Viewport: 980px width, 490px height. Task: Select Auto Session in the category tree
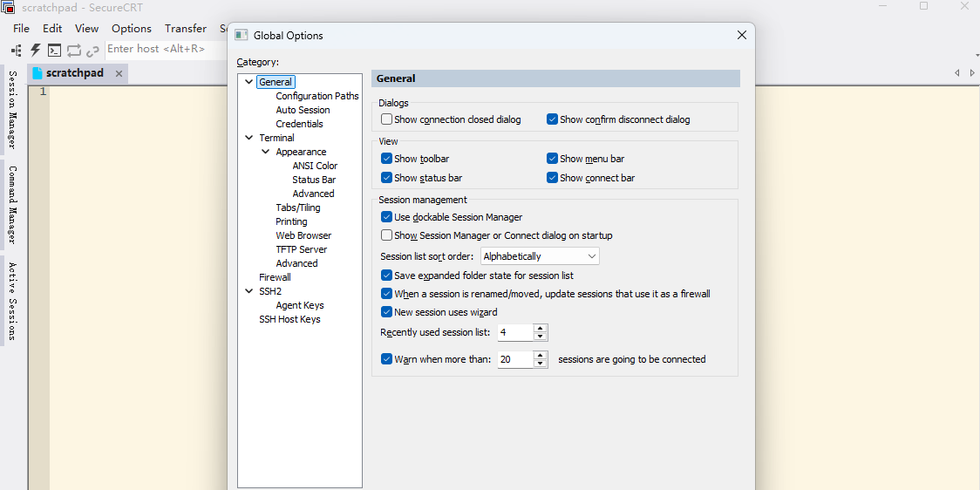(x=303, y=110)
